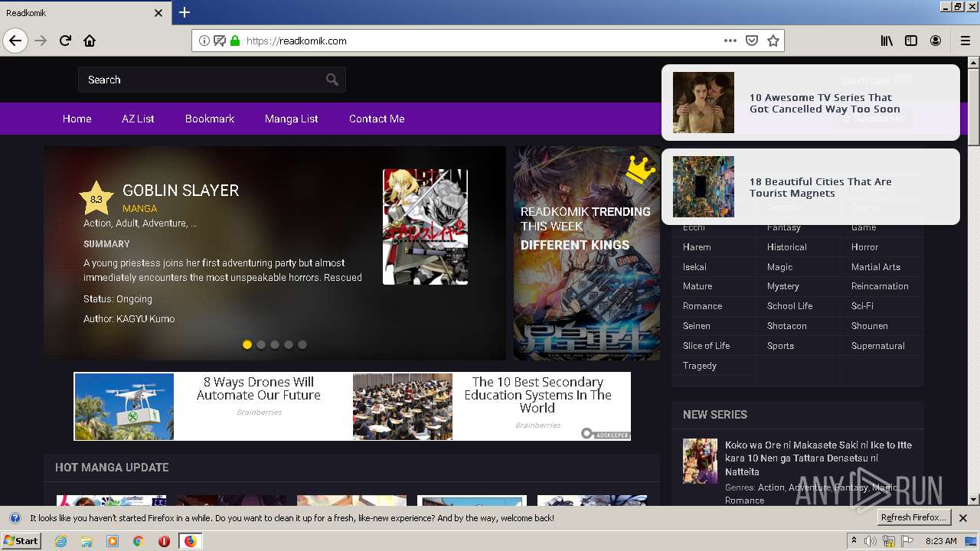Open the Manga List menu item

tap(292, 119)
